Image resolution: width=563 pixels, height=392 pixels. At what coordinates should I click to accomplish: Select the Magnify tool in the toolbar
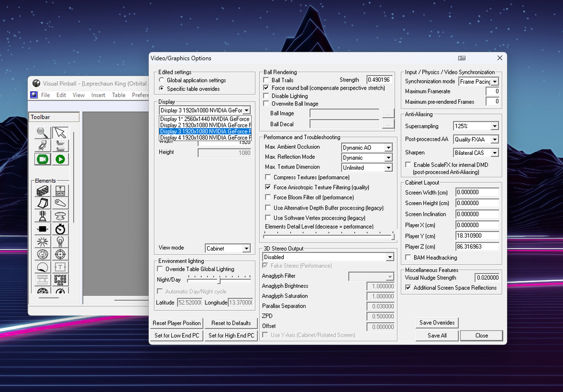42,132
